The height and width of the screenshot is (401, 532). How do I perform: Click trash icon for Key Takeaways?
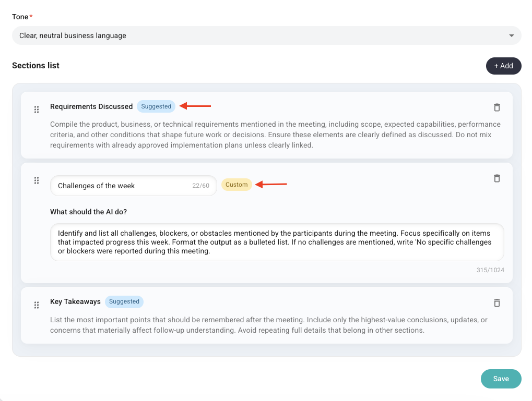coord(496,303)
